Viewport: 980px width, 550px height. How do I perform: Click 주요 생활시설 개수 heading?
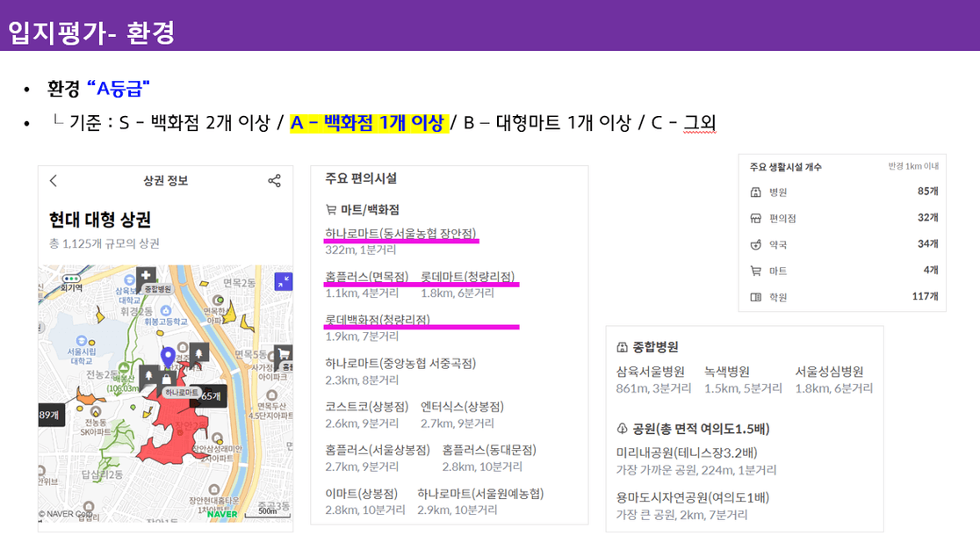coord(786,167)
